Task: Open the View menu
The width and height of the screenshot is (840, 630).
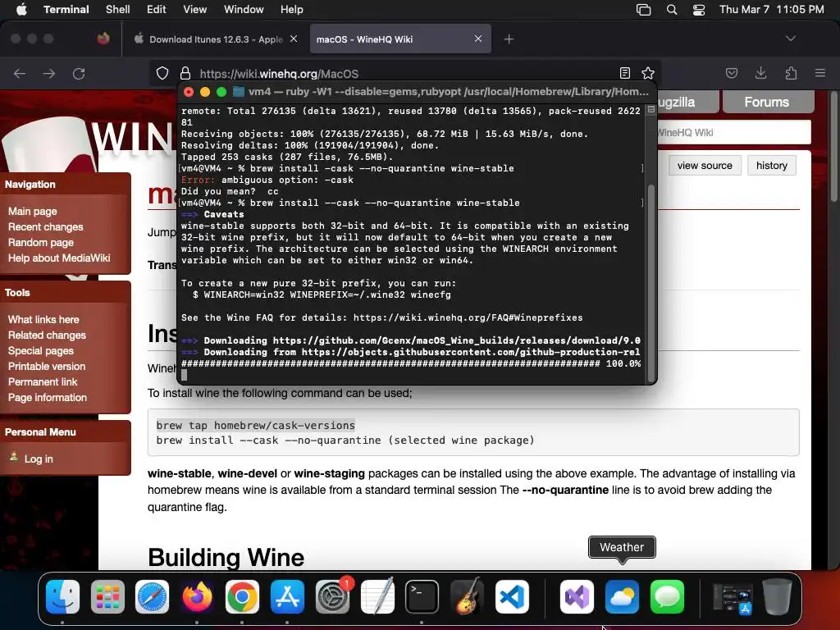Action: (194, 10)
